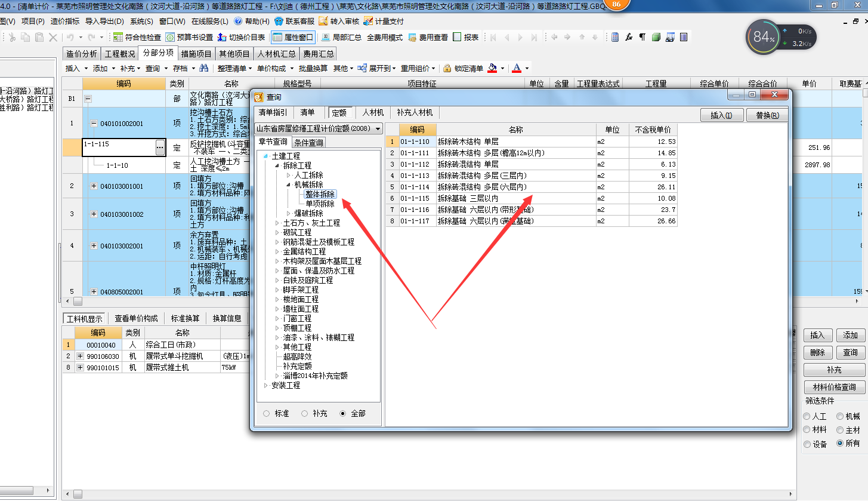The height and width of the screenshot is (501, 868).
Task: Toggle the 属性窗口 toolbar button
Action: click(293, 37)
